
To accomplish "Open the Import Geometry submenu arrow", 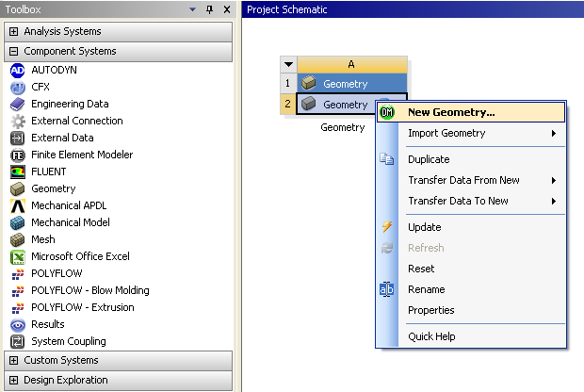I will point(554,133).
